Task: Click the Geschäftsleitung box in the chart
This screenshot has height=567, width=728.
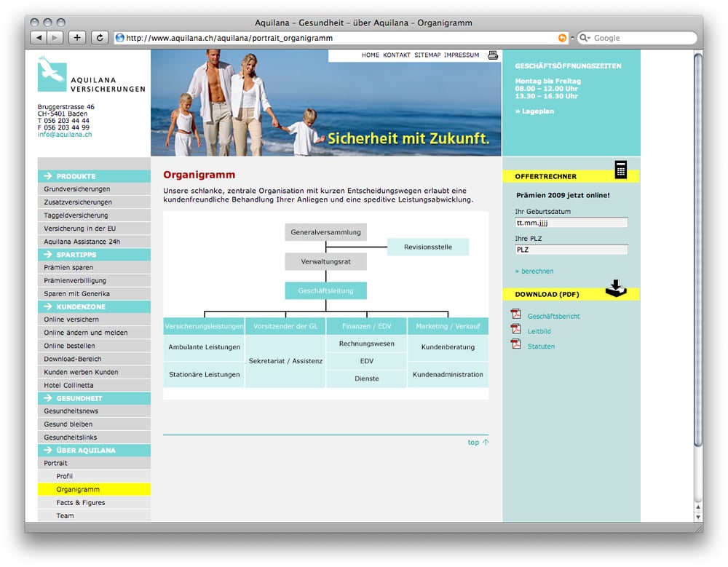Action: pos(325,290)
